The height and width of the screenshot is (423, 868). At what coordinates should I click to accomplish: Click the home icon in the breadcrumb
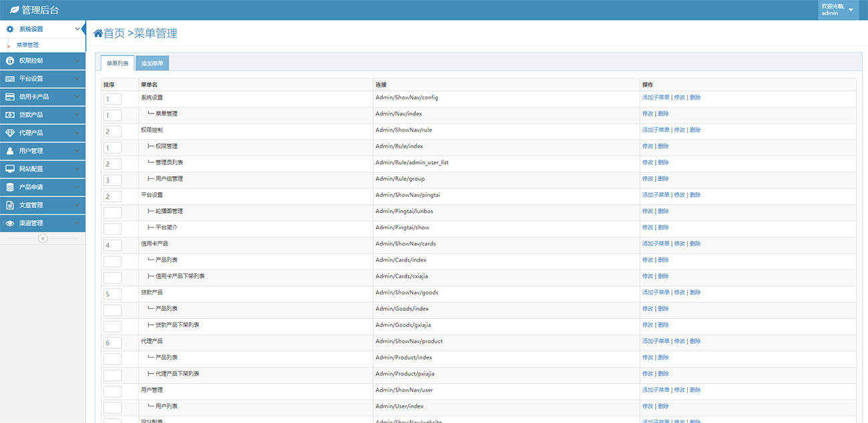point(98,33)
